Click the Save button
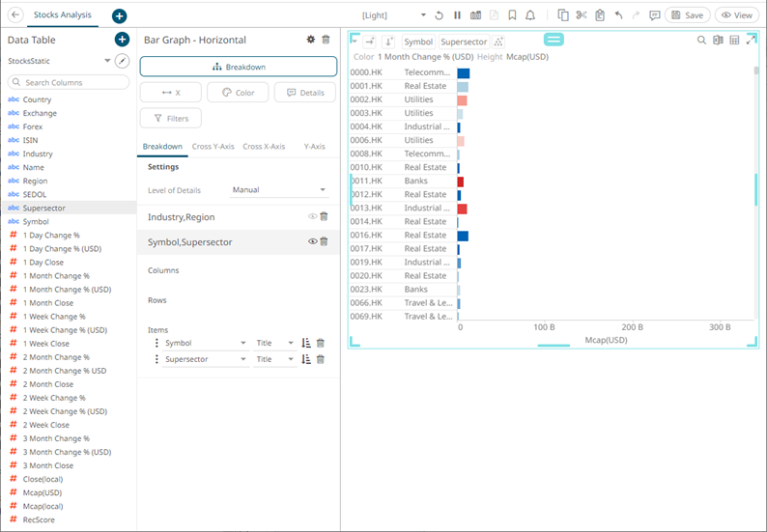767x532 pixels. [x=687, y=15]
